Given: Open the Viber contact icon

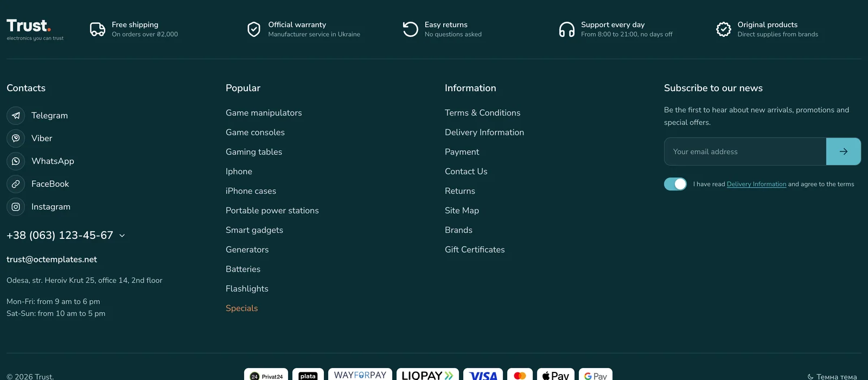Looking at the screenshot, I should coord(16,138).
